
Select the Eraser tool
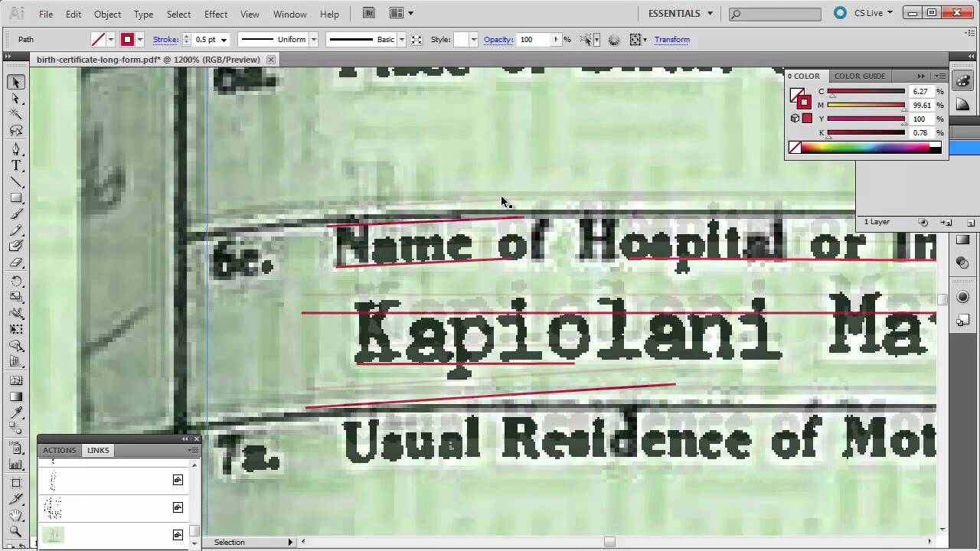coord(16,262)
